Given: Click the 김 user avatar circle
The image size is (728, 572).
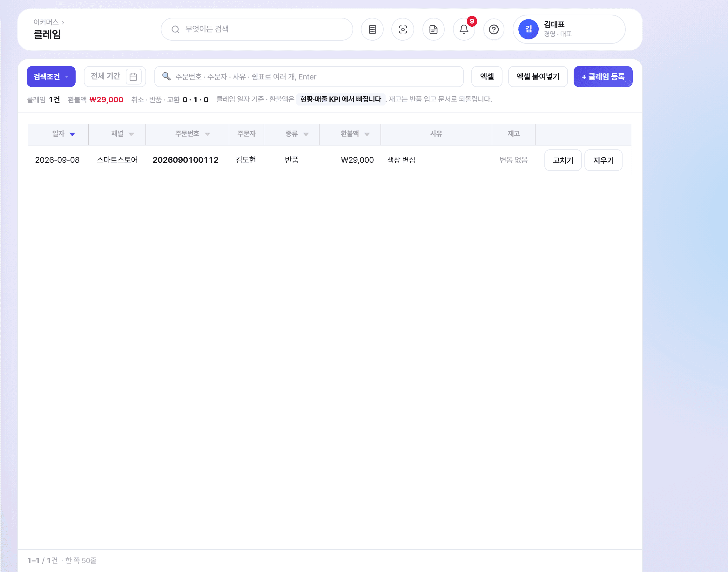Looking at the screenshot, I should coord(528,29).
